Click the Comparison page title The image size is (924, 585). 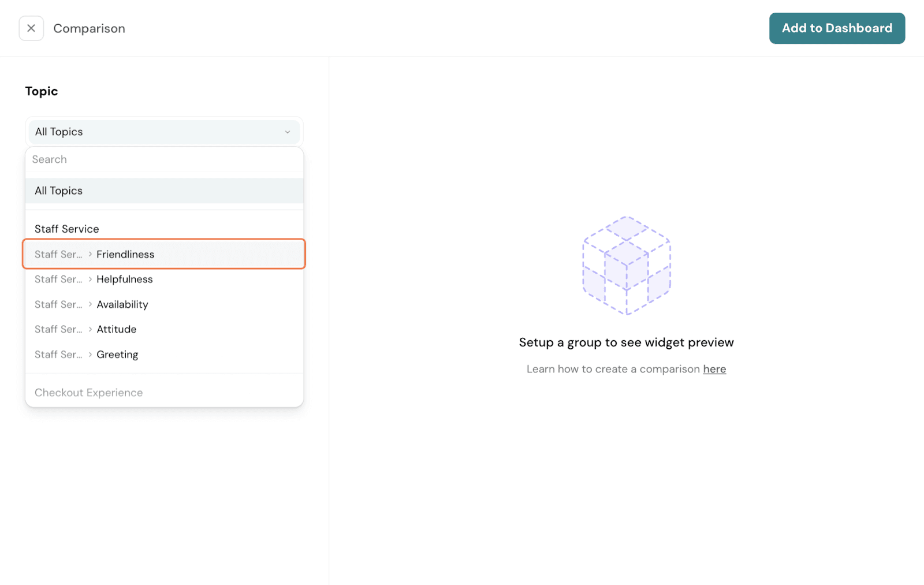[90, 28]
